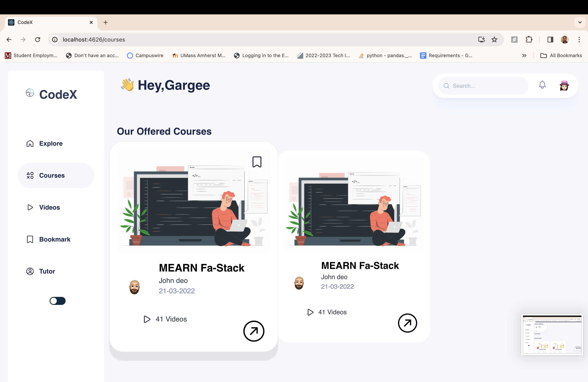The image size is (588, 382).
Task: Open Chrome extensions puzzle icon
Action: 529,40
